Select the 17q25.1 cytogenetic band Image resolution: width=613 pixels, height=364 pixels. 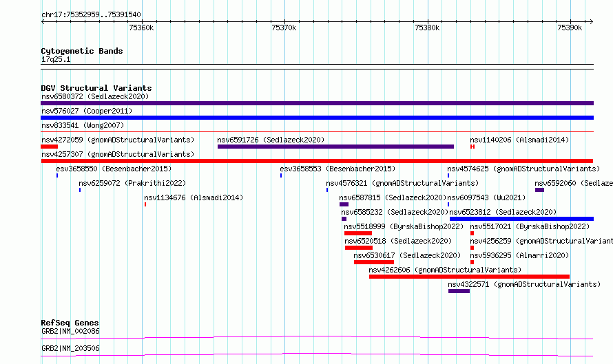click(x=317, y=66)
